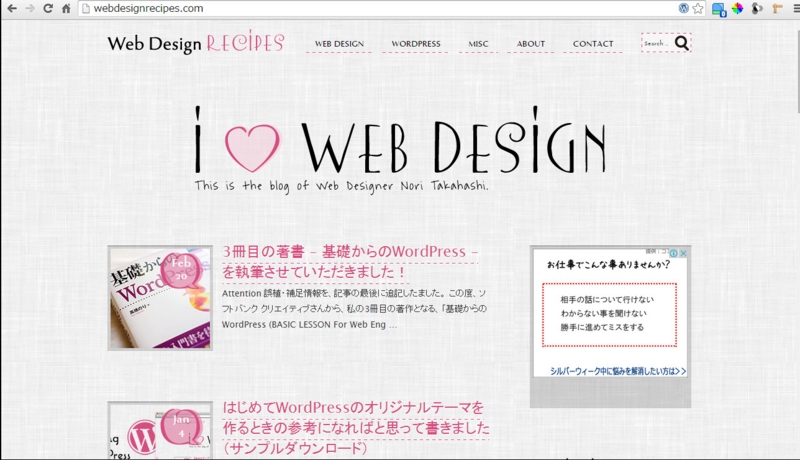Open the color wheel picker extension

738,8
